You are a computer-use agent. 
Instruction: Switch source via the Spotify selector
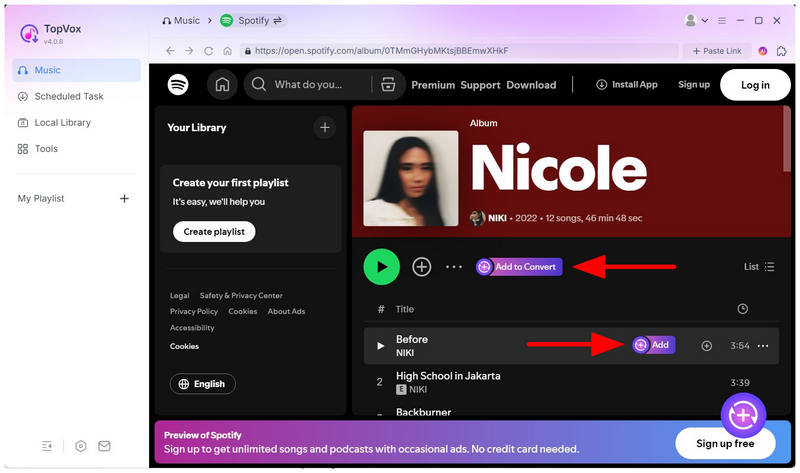pos(253,20)
